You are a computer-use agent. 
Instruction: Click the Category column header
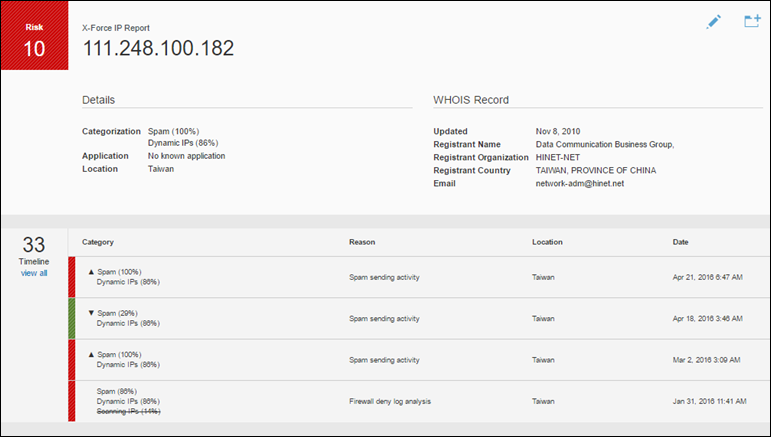point(98,242)
